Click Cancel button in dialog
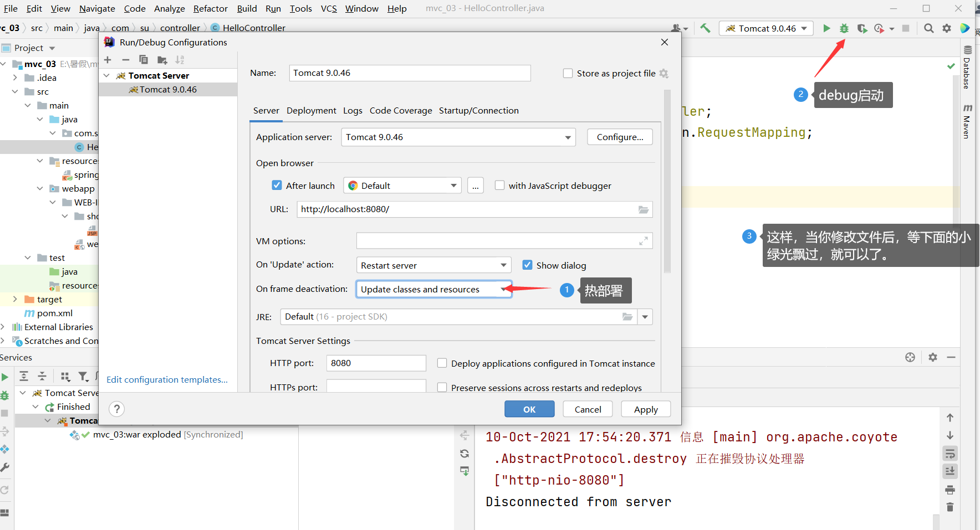 [x=588, y=409]
